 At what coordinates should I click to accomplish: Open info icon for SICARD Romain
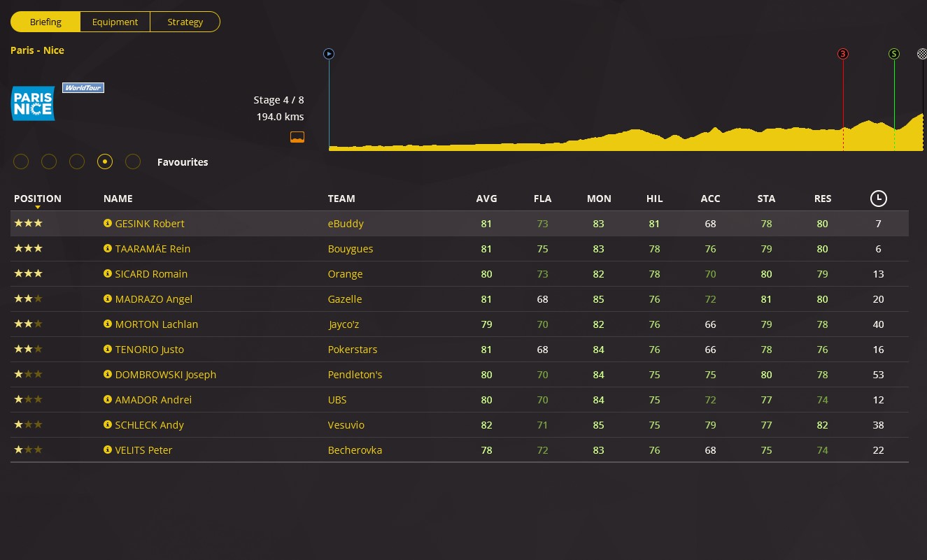[x=108, y=273]
